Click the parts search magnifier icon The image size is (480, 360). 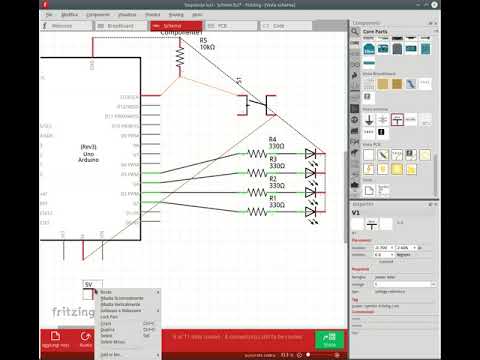[x=355, y=31]
